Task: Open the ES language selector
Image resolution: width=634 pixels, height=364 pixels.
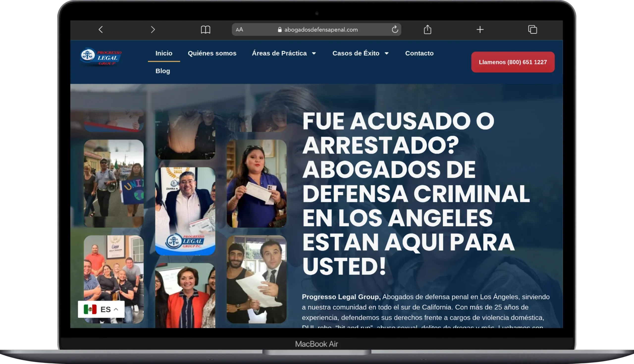Action: [101, 309]
